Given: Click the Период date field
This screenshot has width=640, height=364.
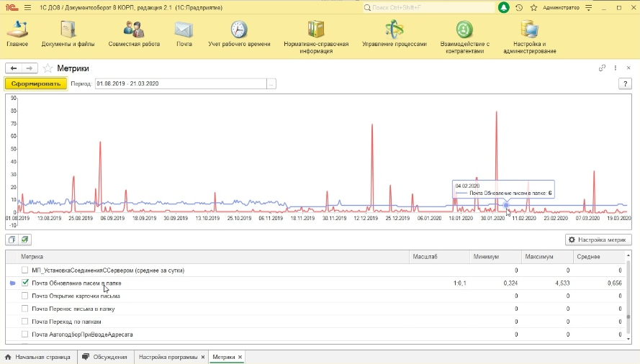Looking at the screenshot, I should click(181, 83).
